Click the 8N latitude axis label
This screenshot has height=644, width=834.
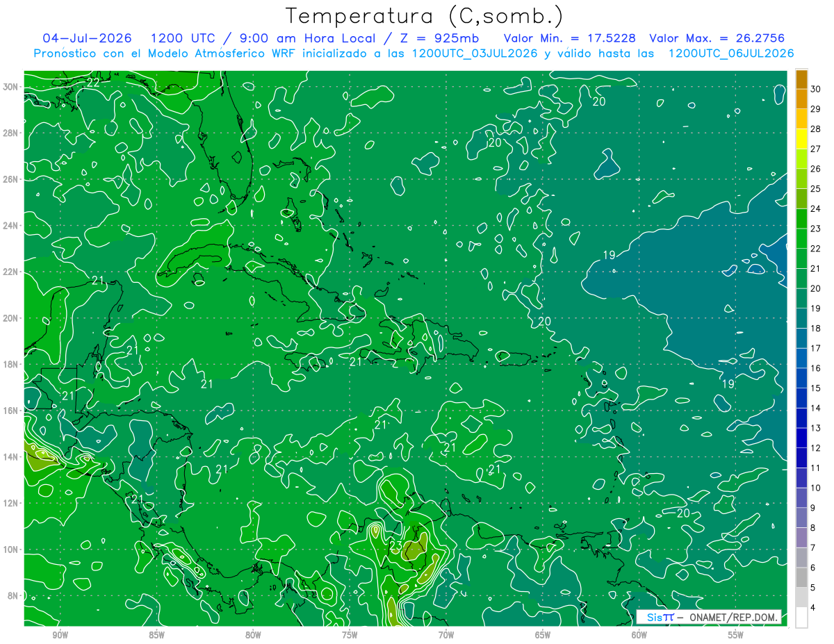pyautogui.click(x=14, y=596)
